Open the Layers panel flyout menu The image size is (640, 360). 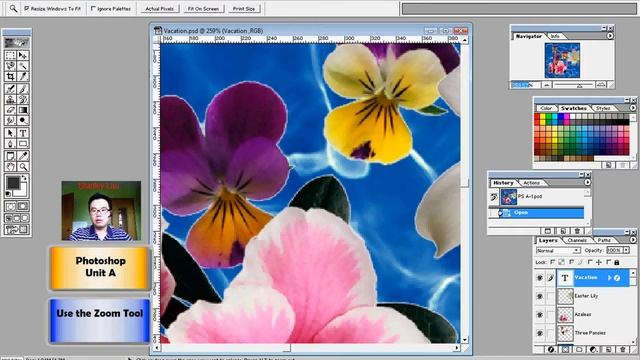click(x=633, y=240)
